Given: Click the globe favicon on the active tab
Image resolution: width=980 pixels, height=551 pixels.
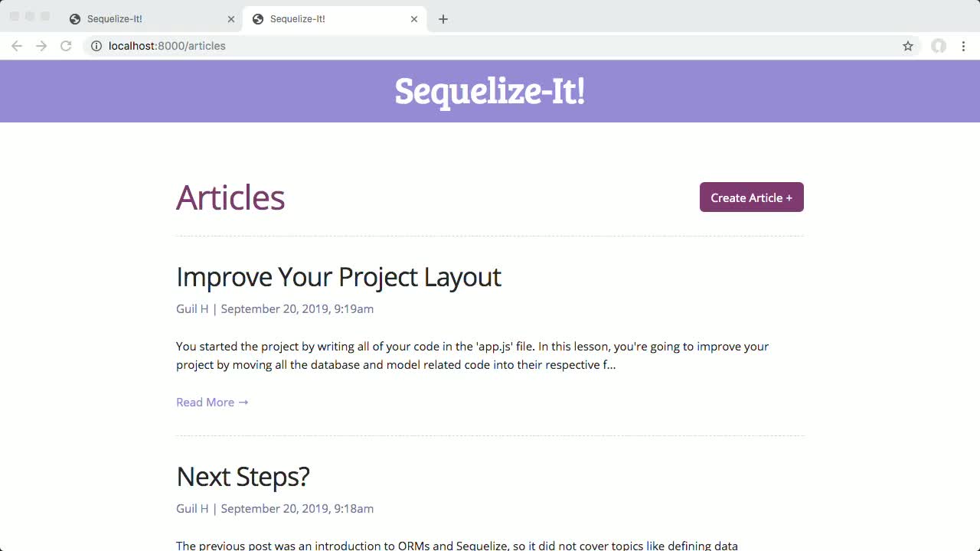Looking at the screenshot, I should pos(258,18).
